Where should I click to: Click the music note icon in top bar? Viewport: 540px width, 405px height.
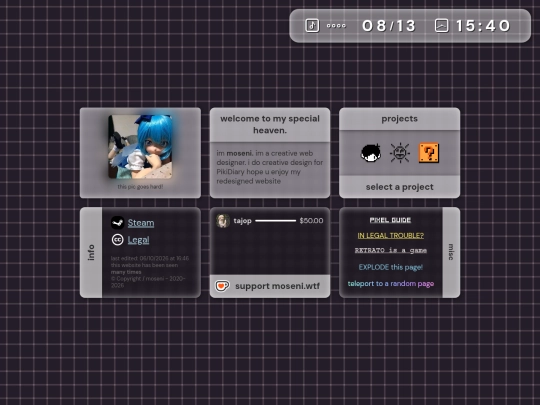coord(312,26)
